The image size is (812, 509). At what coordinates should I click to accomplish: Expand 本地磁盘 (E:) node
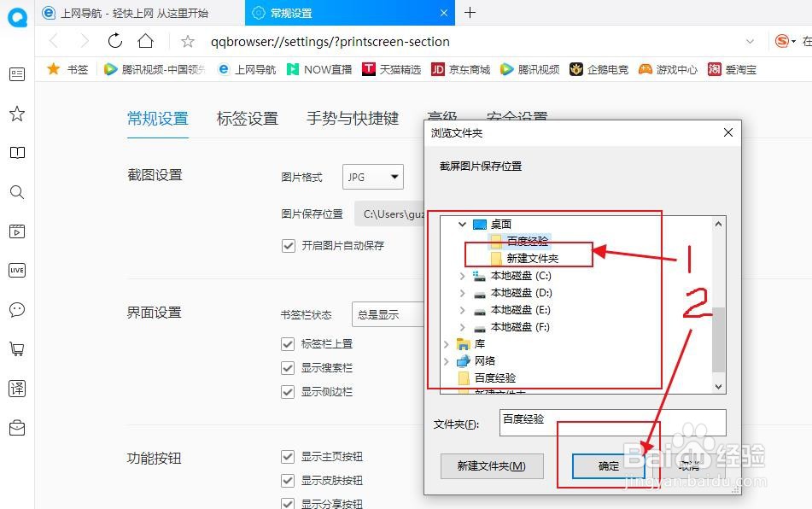pos(462,310)
